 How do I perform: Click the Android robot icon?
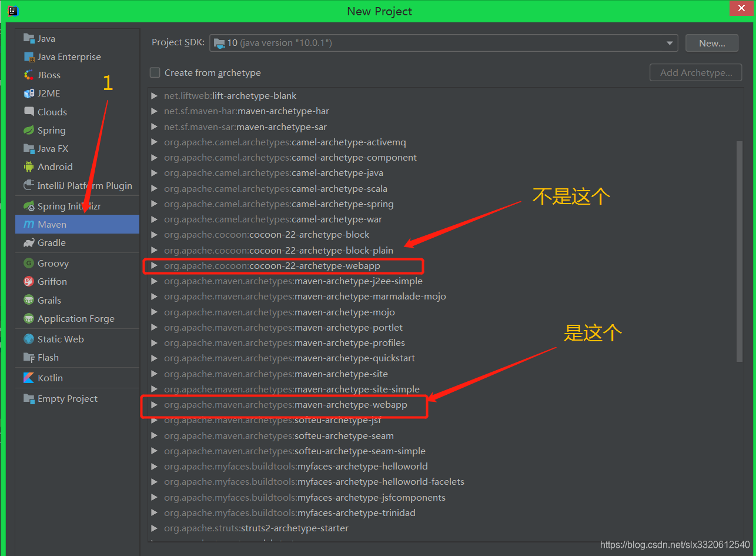pyautogui.click(x=29, y=167)
